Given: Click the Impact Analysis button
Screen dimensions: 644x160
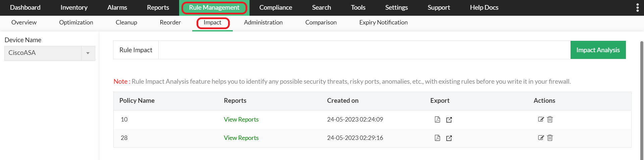Looking at the screenshot, I should [598, 50].
